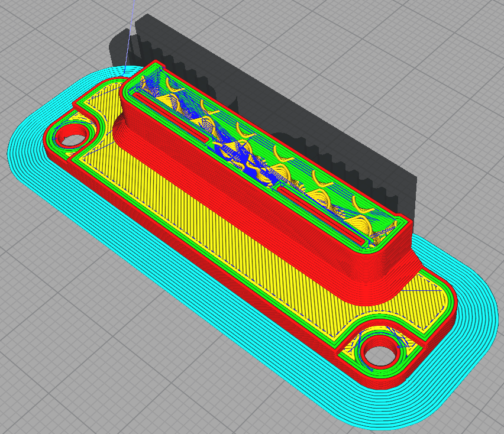Click the right screw hole on the flange
Screen dimensions: 504x434
tap(380, 355)
